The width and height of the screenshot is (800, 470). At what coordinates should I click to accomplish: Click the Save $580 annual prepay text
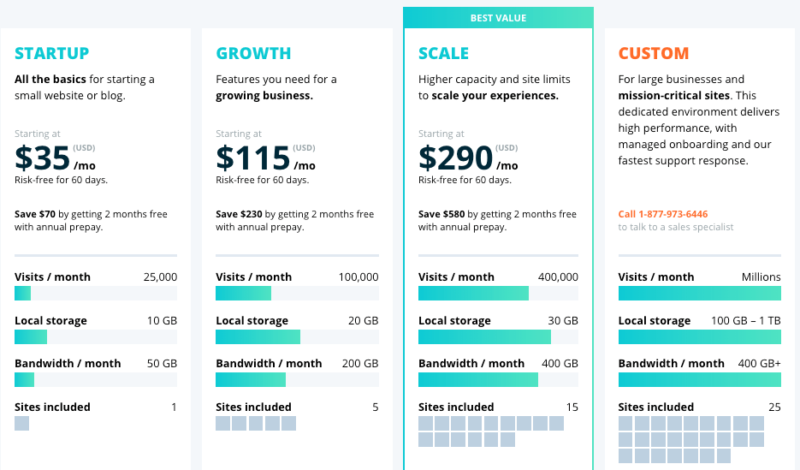point(497,220)
